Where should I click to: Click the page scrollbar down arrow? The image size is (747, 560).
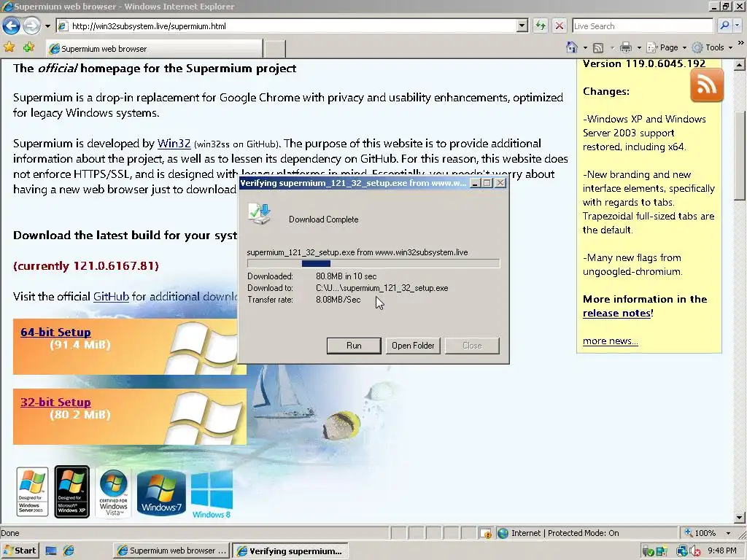coord(740,517)
